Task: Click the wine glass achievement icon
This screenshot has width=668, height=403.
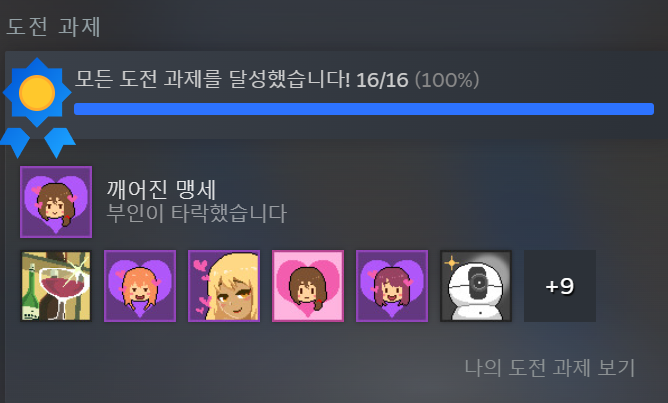Action: (x=56, y=286)
